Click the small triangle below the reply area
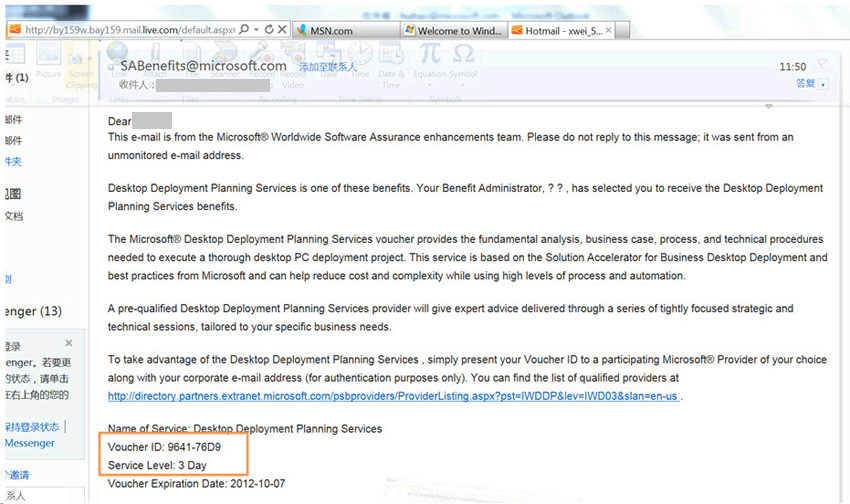Viewport: 850px width, 504px height. click(x=769, y=107)
